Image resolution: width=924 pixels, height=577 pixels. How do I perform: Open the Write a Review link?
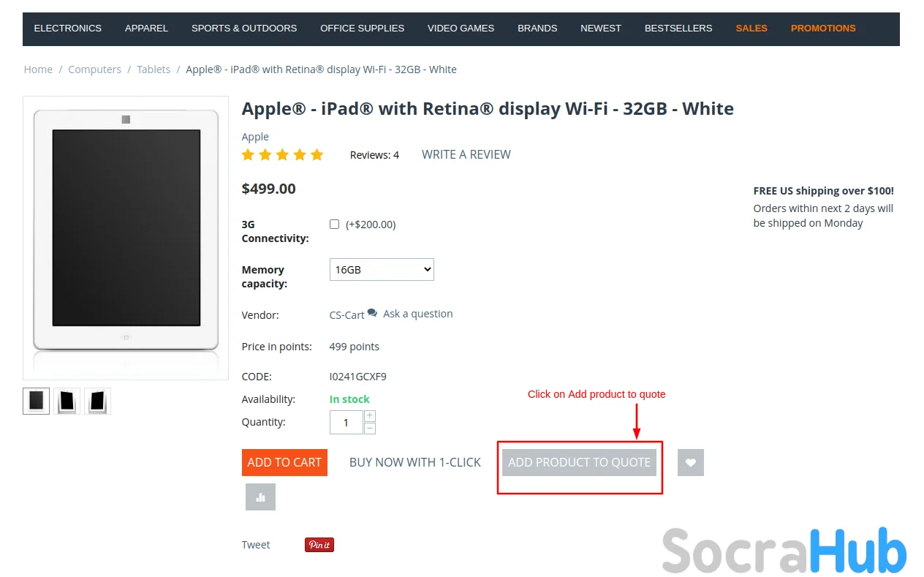click(466, 155)
